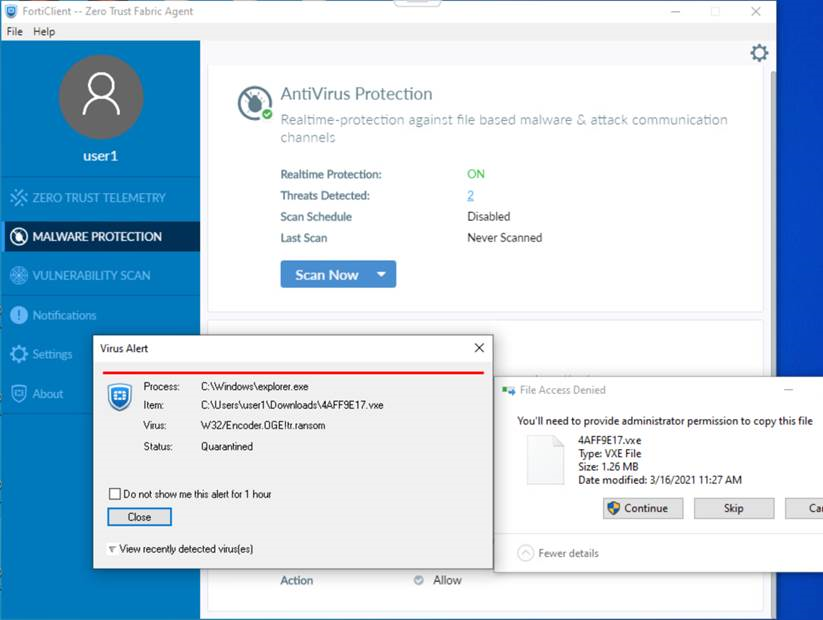Click the Settings cog icon in sidebar
This screenshot has height=620, width=823.
point(19,354)
